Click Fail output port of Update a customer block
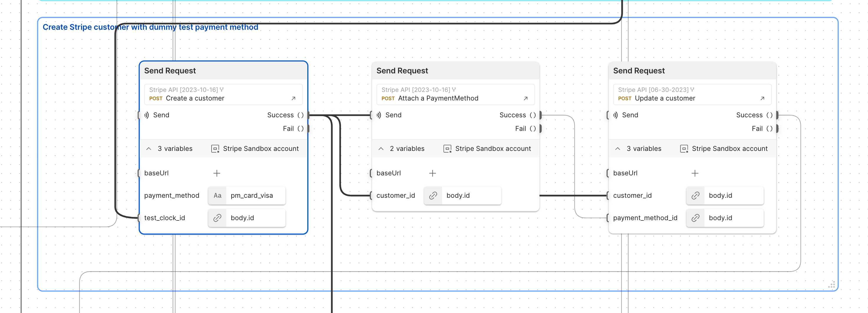Image resolution: width=868 pixels, height=313 pixels. (777, 129)
